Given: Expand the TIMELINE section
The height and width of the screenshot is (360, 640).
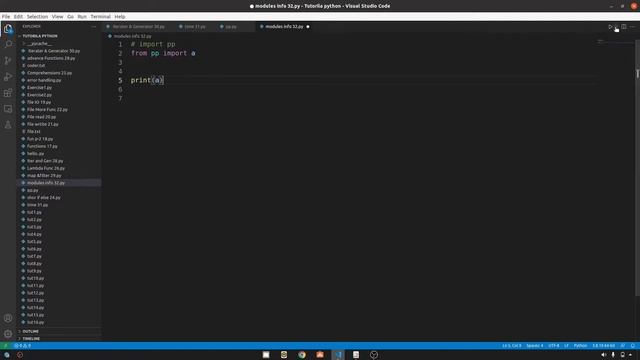Looking at the screenshot, I should 31,339.
